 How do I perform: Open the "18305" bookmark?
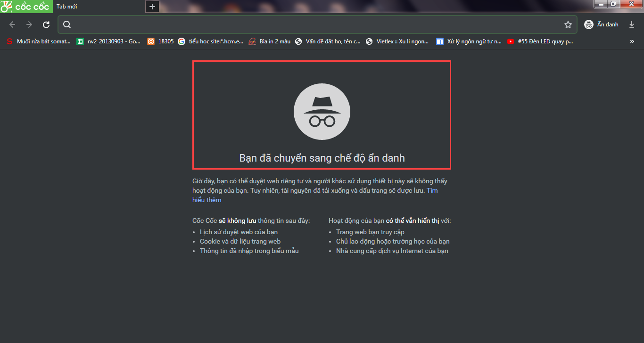161,41
